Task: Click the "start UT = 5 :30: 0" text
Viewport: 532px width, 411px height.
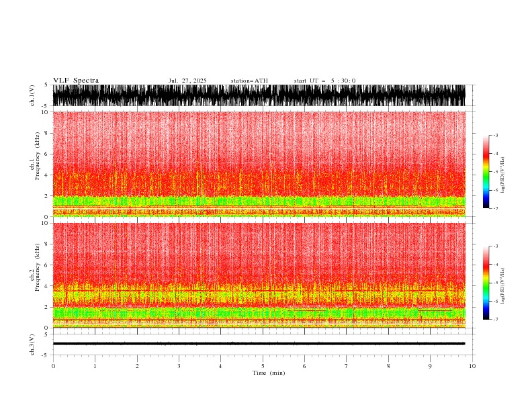Action: [324, 81]
